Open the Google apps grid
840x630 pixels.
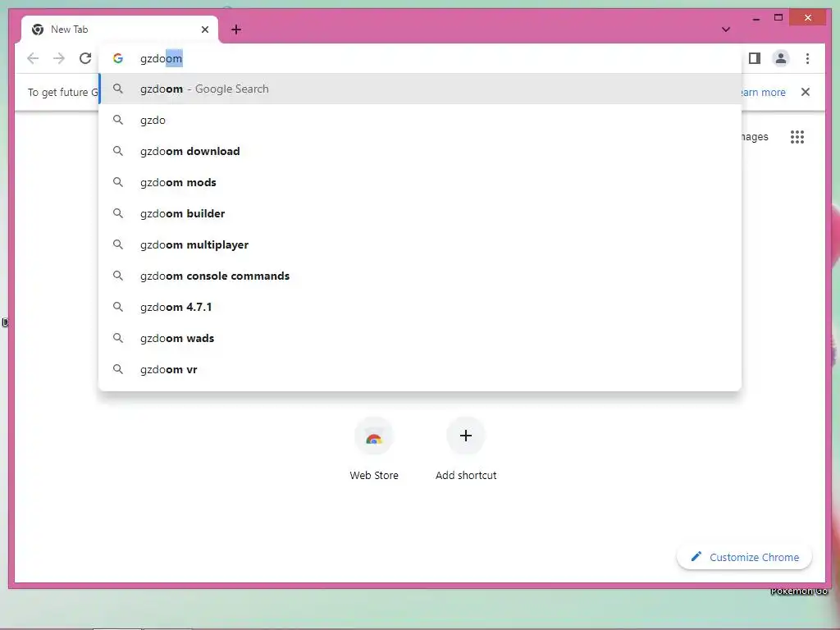tap(797, 137)
